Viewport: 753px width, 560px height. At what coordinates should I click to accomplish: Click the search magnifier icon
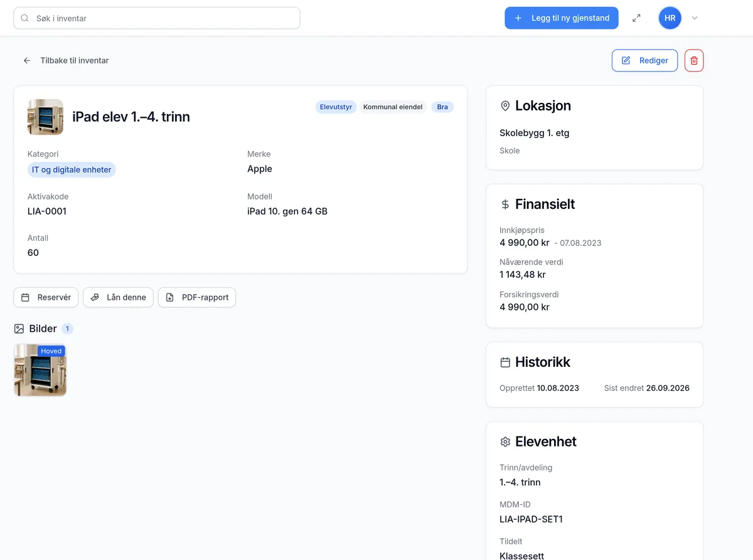point(25,18)
